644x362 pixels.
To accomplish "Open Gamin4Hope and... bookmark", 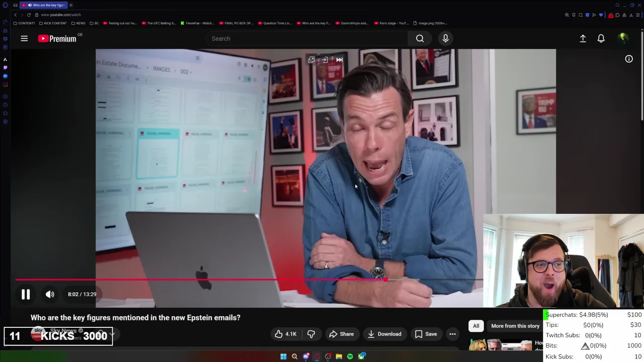I will 352,23.
